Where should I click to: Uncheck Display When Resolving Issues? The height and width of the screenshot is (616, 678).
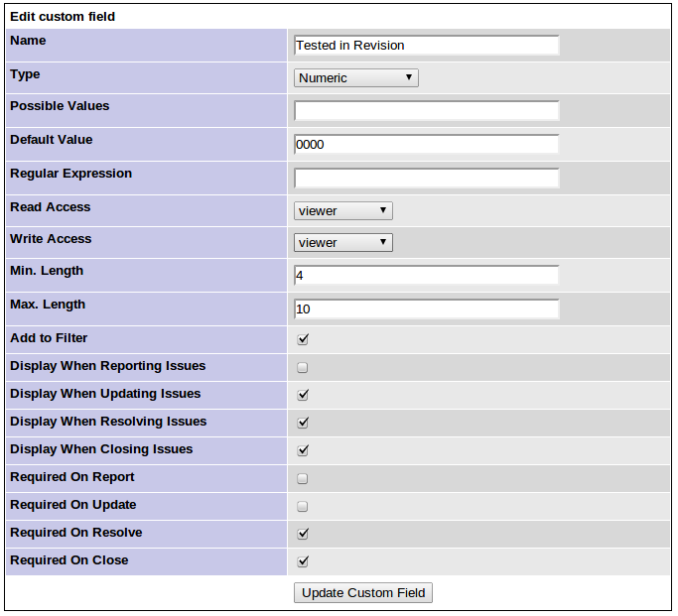pyautogui.click(x=303, y=423)
